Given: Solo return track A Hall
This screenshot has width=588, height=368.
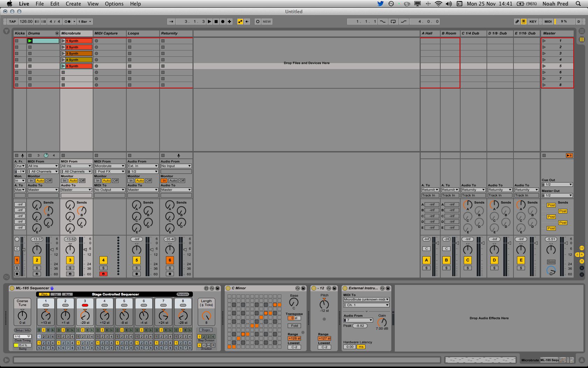Looking at the screenshot, I should [x=426, y=268].
